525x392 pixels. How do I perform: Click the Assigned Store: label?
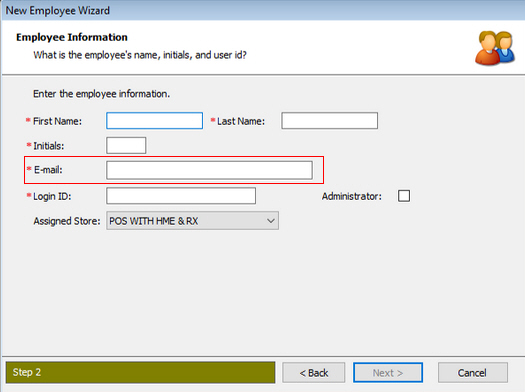tap(67, 221)
